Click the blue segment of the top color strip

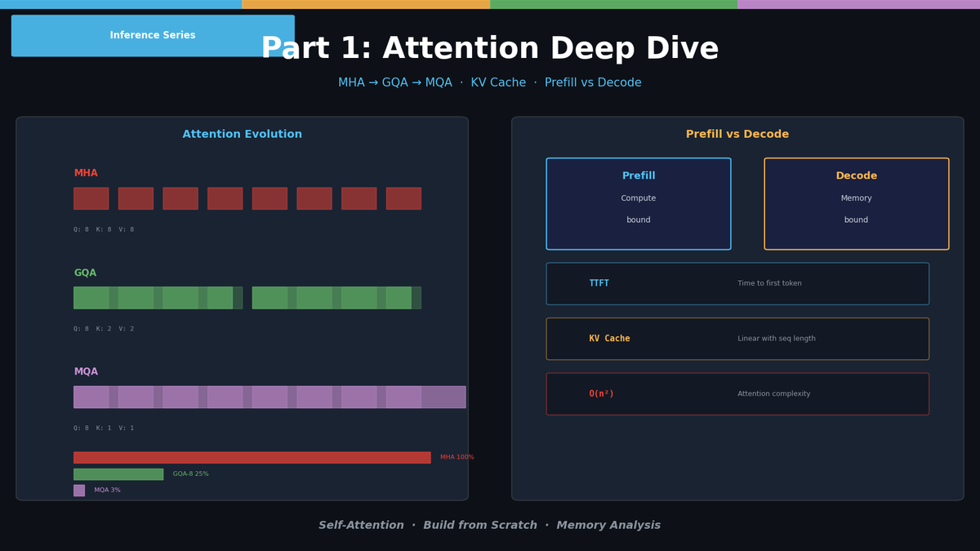pos(121,4)
